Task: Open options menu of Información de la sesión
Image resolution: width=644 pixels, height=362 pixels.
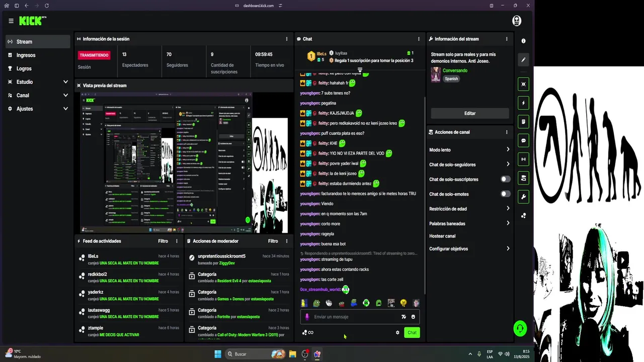Action: (287, 39)
